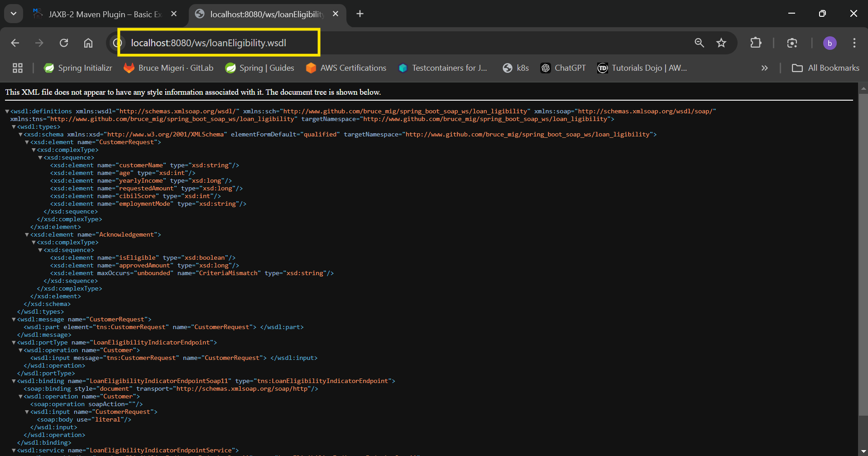
Task: Open the apps grid in bookmarks bar
Action: tap(18, 68)
